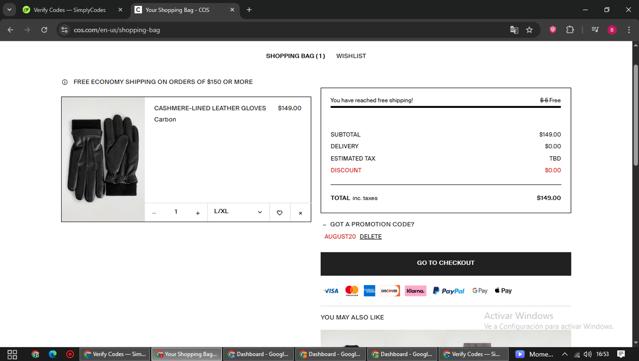Click the Discover payment icon
Screen dimensions: 639x361
[x=390, y=291]
